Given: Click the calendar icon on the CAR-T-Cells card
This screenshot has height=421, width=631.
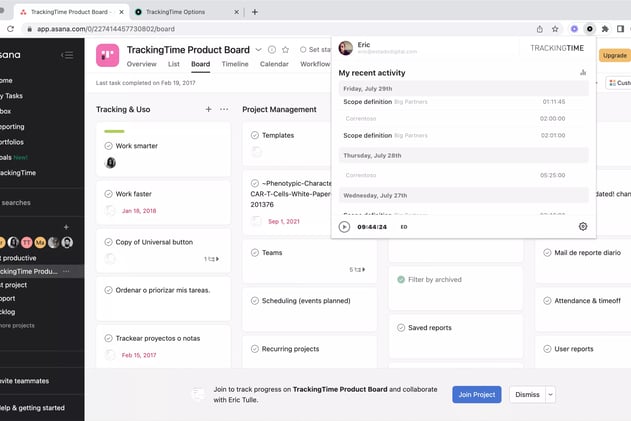Looking at the screenshot, I should click(x=256, y=221).
